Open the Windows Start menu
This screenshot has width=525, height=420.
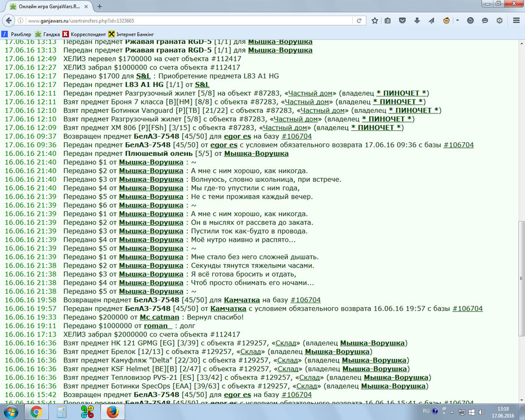click(11, 412)
